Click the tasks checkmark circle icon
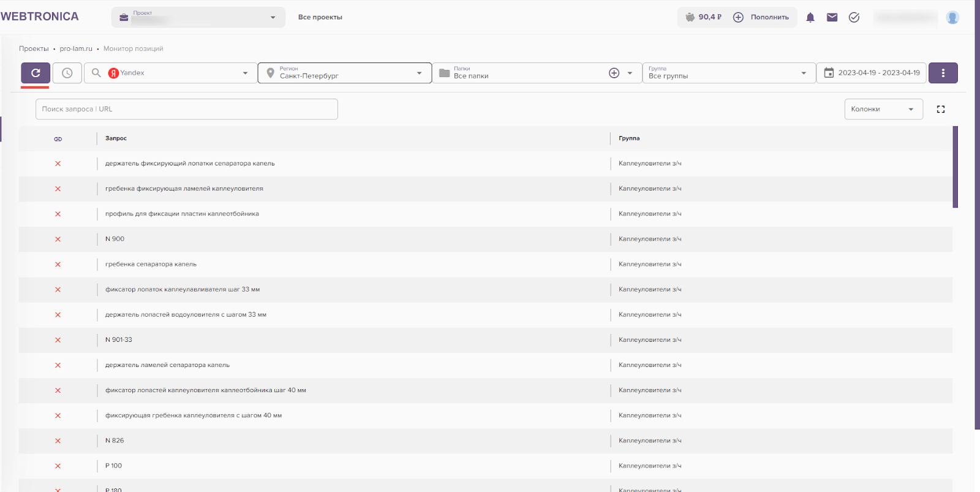The image size is (980, 492). (854, 17)
